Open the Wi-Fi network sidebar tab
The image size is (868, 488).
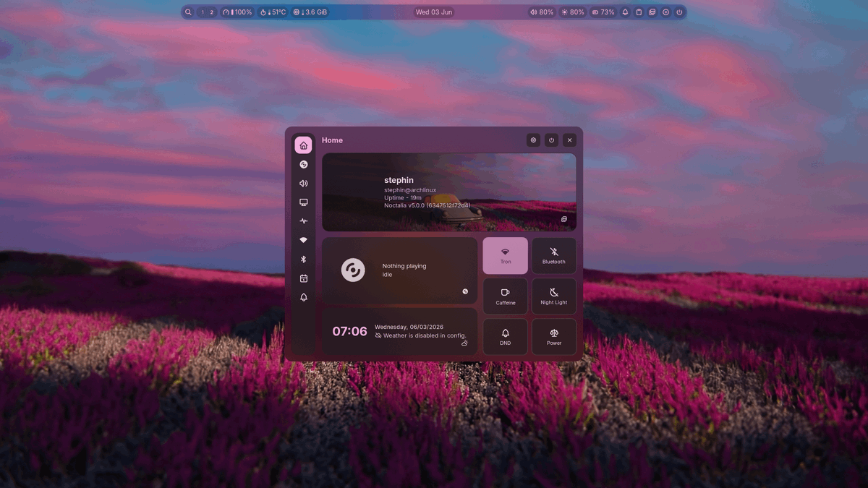coord(304,240)
